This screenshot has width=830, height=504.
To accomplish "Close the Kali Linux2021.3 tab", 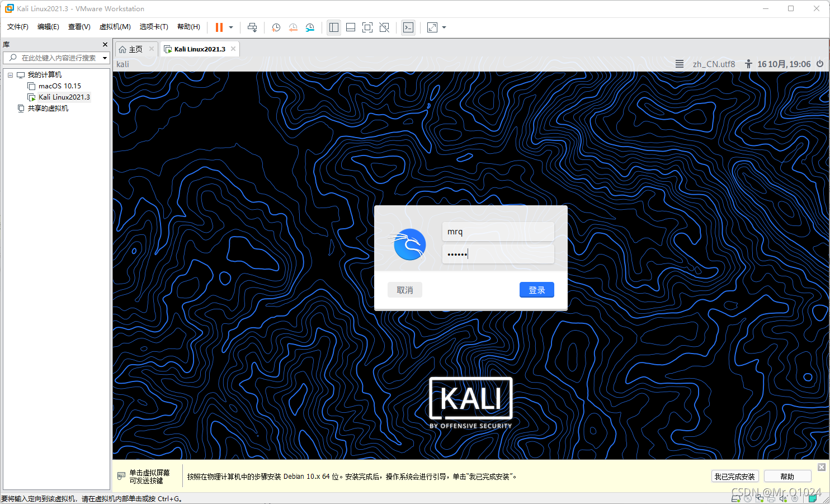I will 233,49.
